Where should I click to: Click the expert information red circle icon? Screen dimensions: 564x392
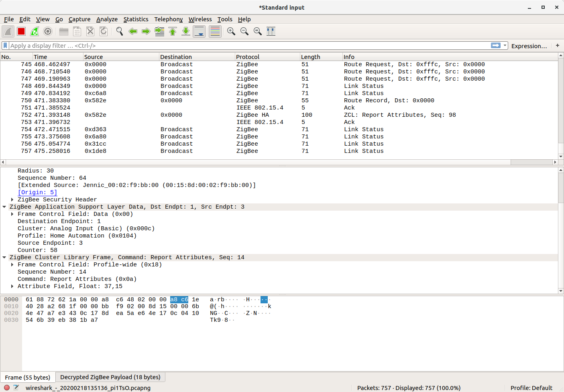click(7, 388)
